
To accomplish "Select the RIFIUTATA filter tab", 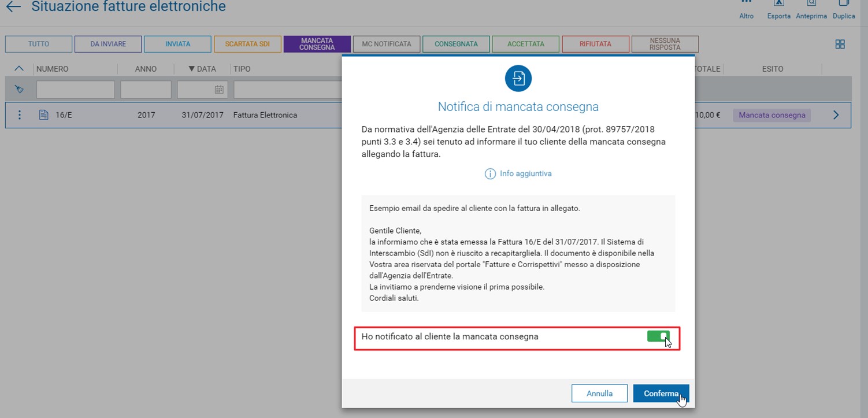I will tap(595, 44).
